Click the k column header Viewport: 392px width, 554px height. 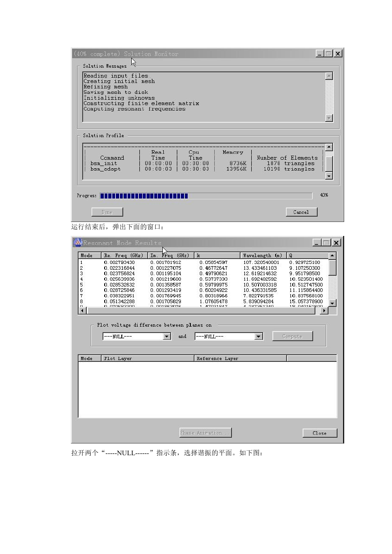217,255
